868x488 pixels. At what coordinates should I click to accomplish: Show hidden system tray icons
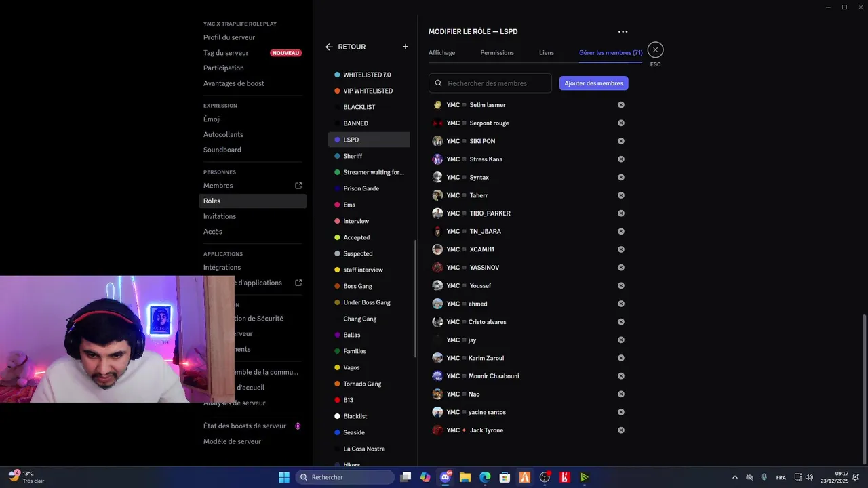[x=734, y=477]
